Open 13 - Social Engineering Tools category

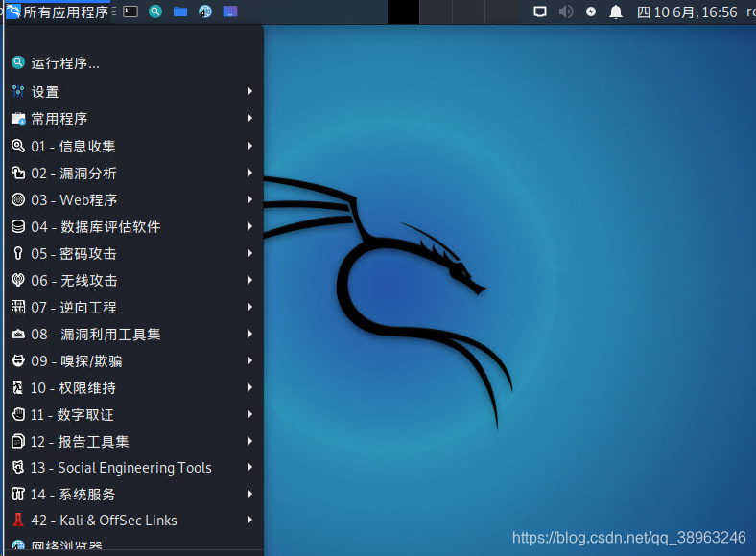coord(134,468)
